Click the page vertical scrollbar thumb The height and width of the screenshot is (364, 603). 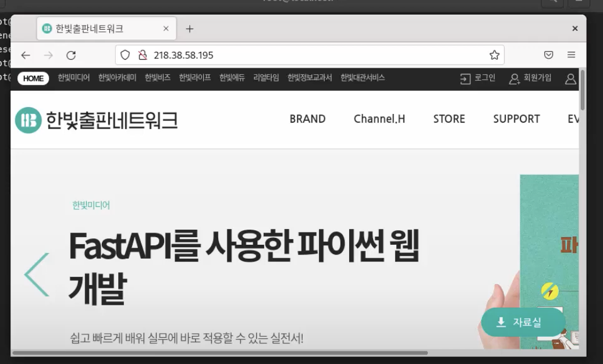pos(583,90)
